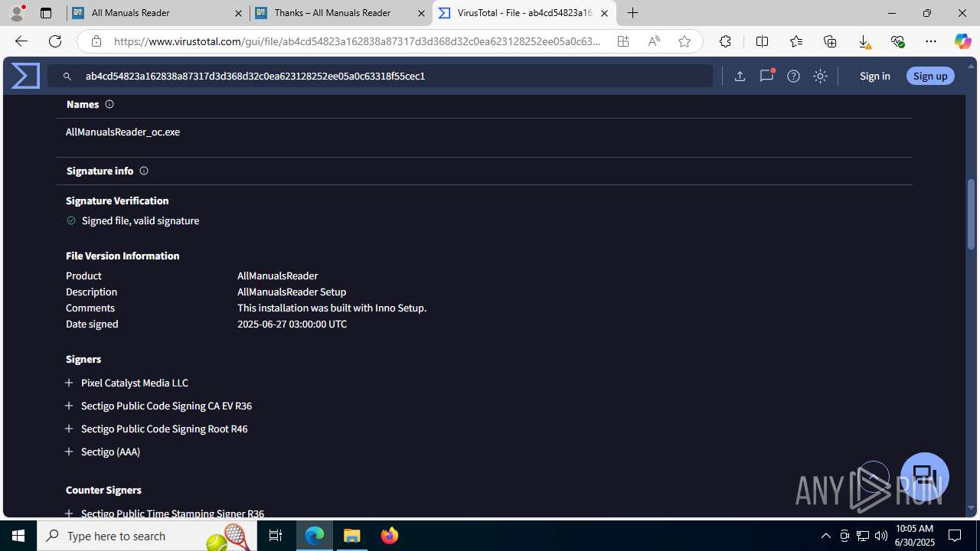Click the Sign up button
The width and height of the screenshot is (980, 551).
coord(930,76)
